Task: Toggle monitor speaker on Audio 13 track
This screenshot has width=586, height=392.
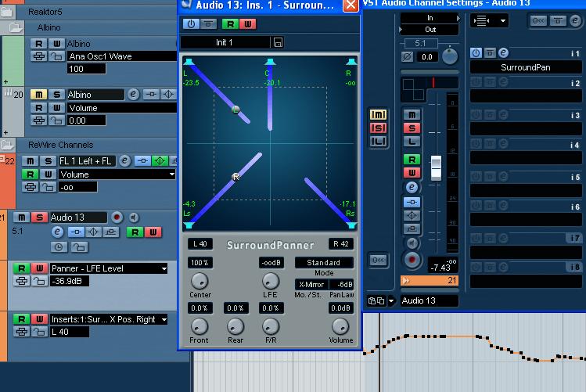Action: click(x=134, y=217)
